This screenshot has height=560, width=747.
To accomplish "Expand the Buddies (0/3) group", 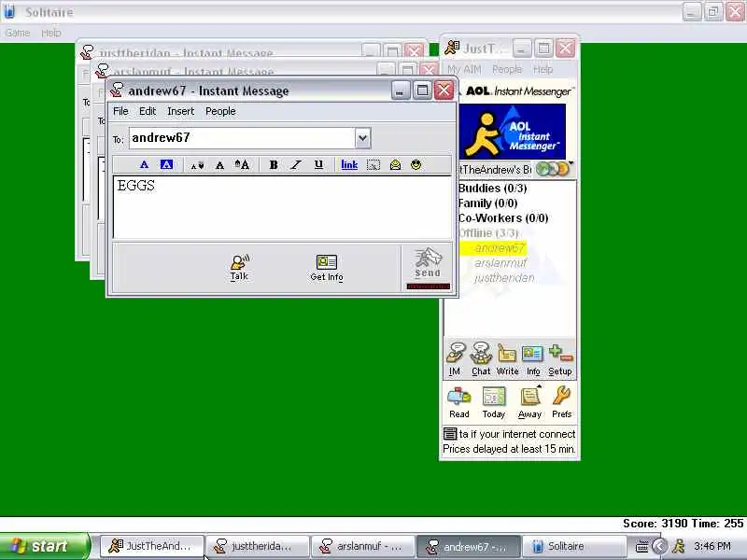I will coord(493,189).
